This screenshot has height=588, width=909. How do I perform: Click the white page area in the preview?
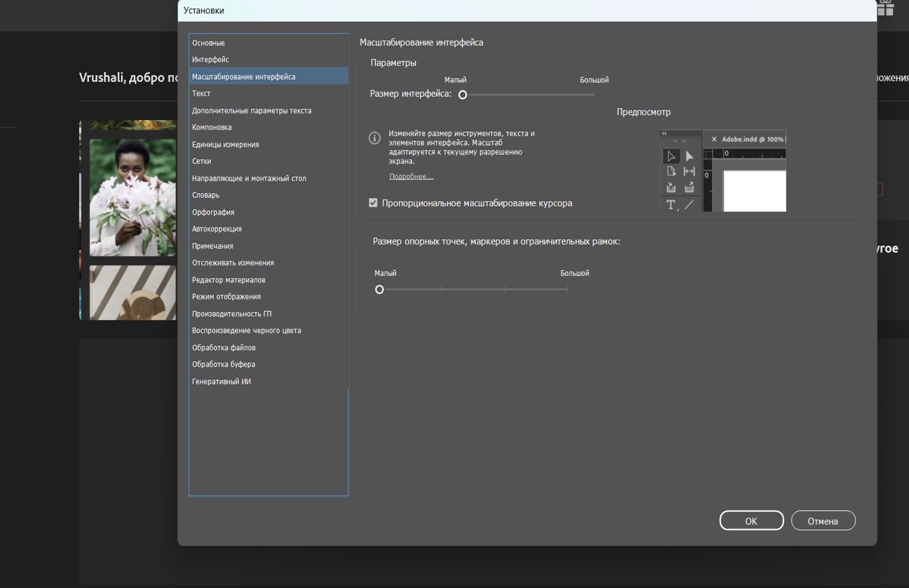[x=755, y=191]
